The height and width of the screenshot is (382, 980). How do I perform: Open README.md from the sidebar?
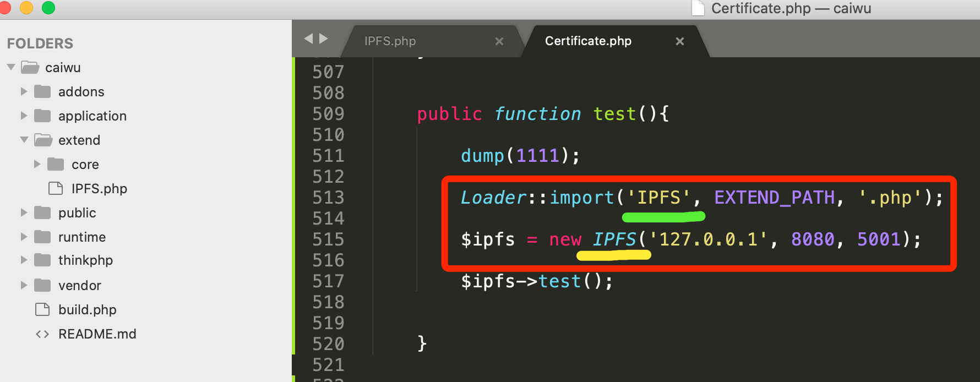click(97, 334)
